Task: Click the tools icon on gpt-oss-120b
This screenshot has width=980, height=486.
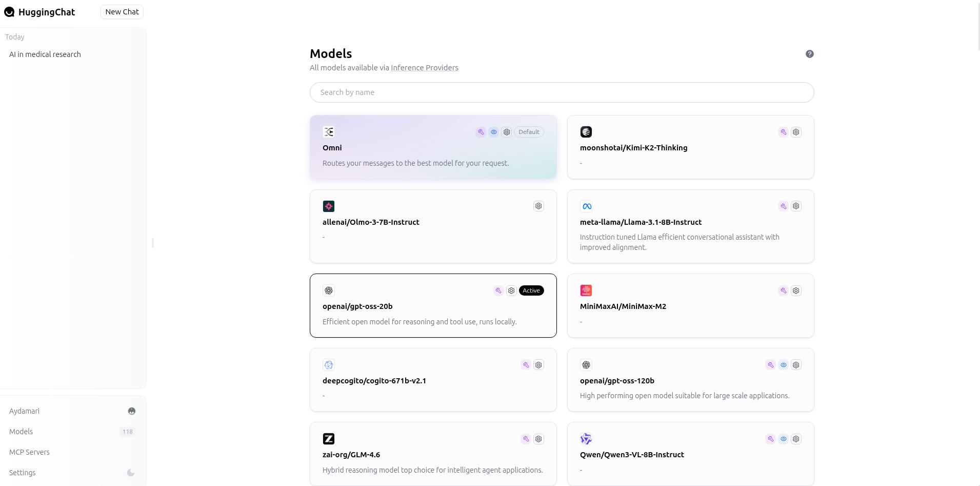Action: point(770,365)
